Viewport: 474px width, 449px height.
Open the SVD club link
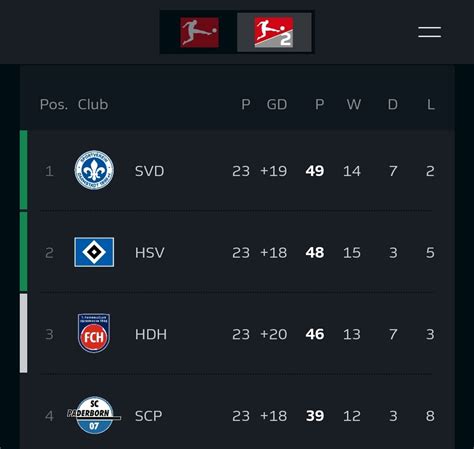coord(149,171)
